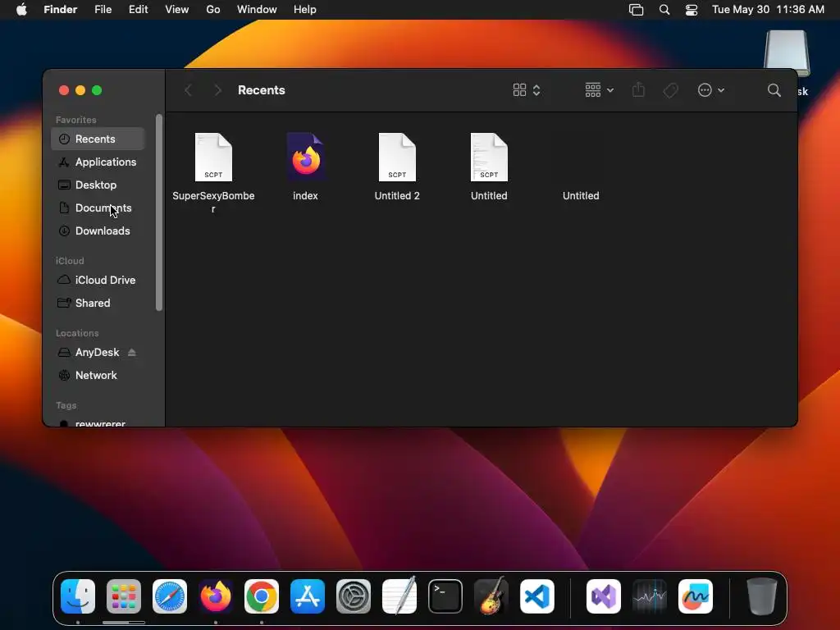The width and height of the screenshot is (840, 630).
Task: Open Recents in Finder sidebar
Action: click(98, 139)
